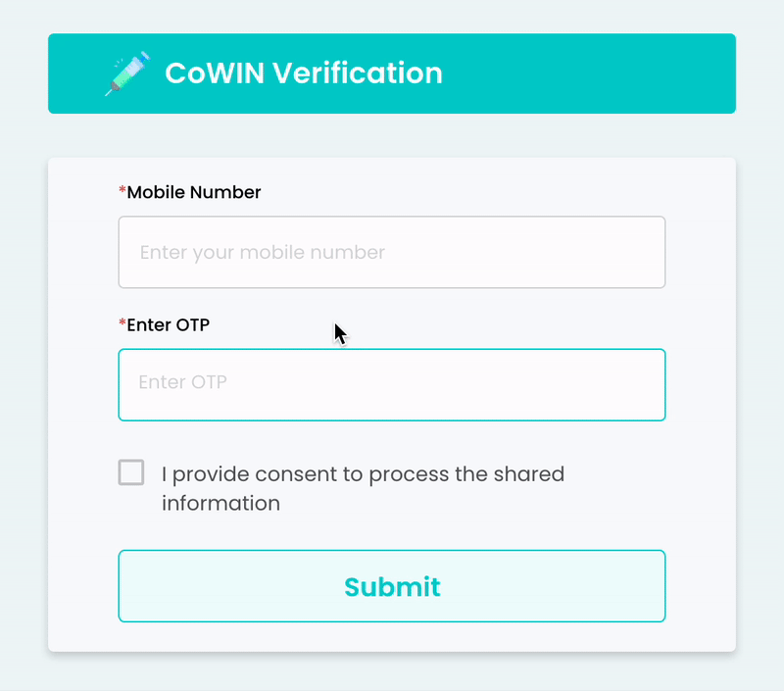
Task: Click the Enter OTP field label
Action: tap(168, 324)
